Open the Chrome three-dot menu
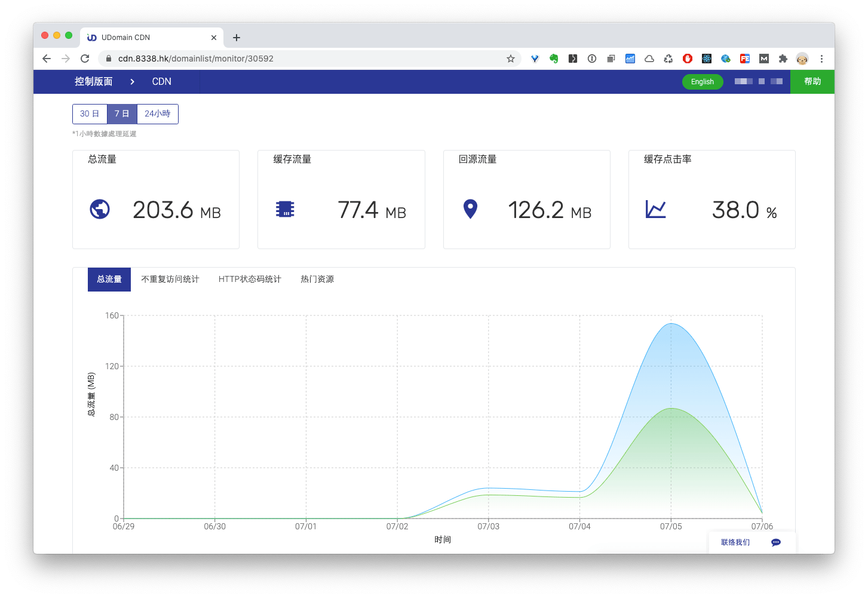This screenshot has height=598, width=868. (x=821, y=59)
